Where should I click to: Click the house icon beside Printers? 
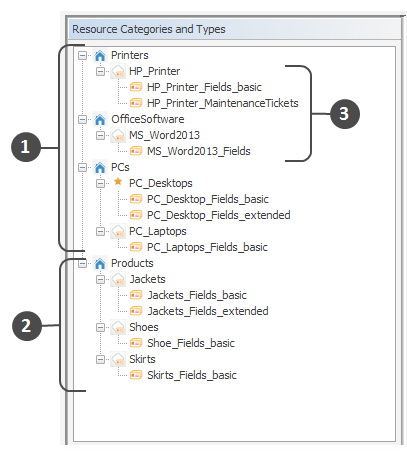(x=100, y=55)
